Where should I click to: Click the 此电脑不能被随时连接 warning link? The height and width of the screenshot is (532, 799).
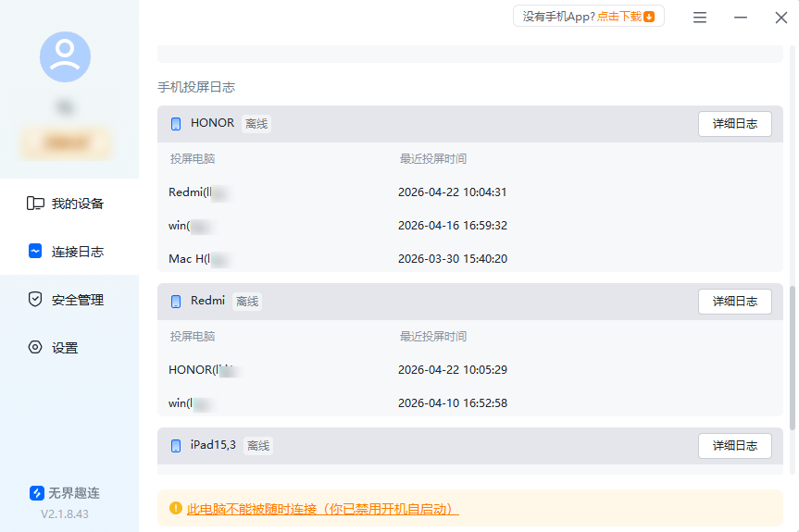click(322, 509)
